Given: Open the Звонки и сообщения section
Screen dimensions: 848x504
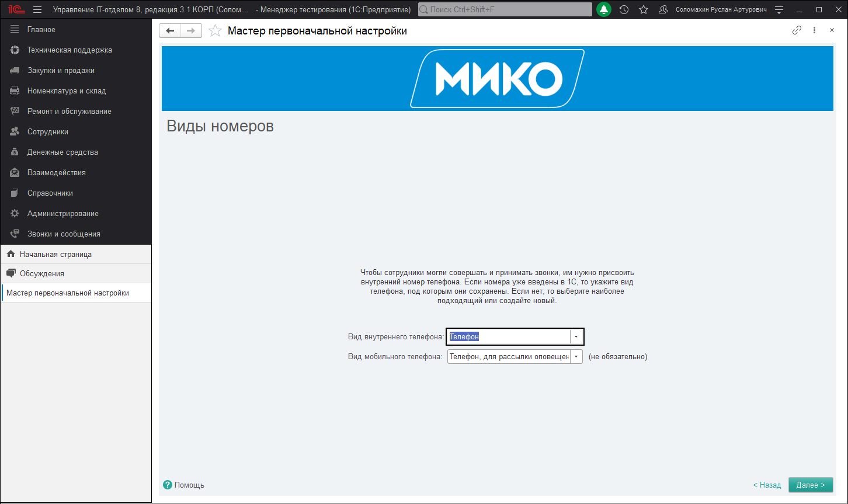Looking at the screenshot, I should tap(64, 234).
